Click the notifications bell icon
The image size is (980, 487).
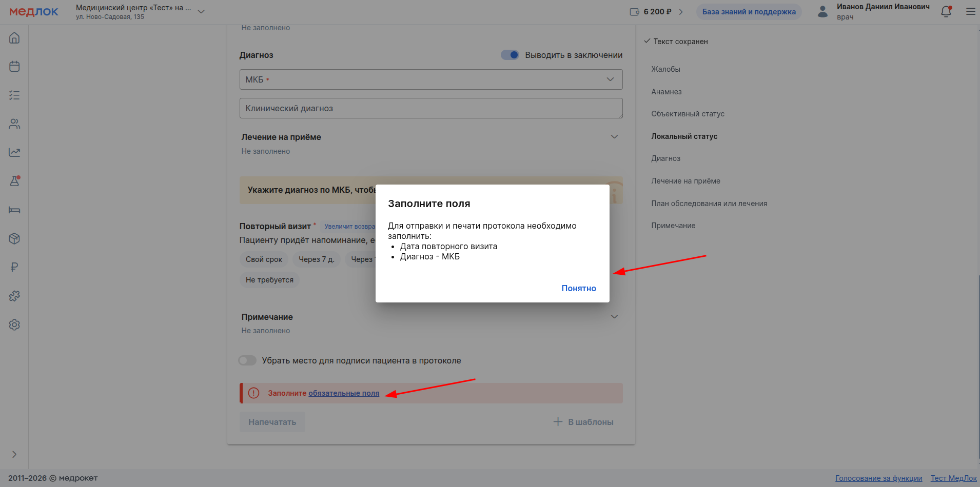click(x=946, y=11)
